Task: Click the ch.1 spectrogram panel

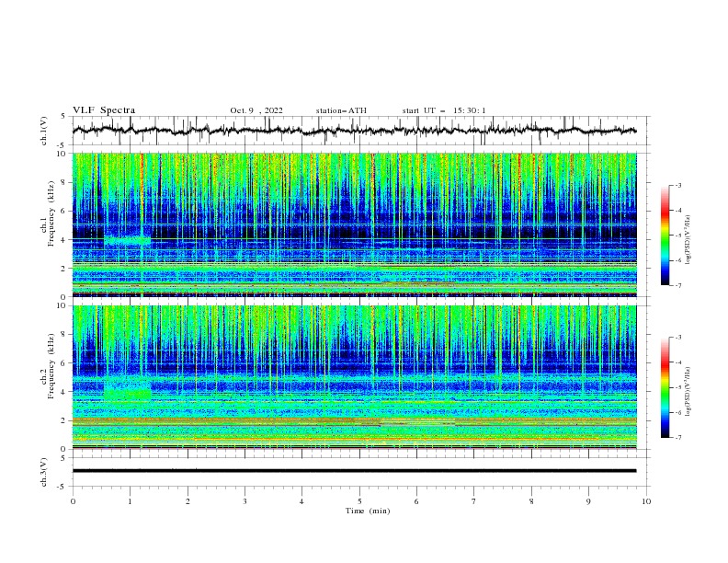Action: tap(354, 224)
